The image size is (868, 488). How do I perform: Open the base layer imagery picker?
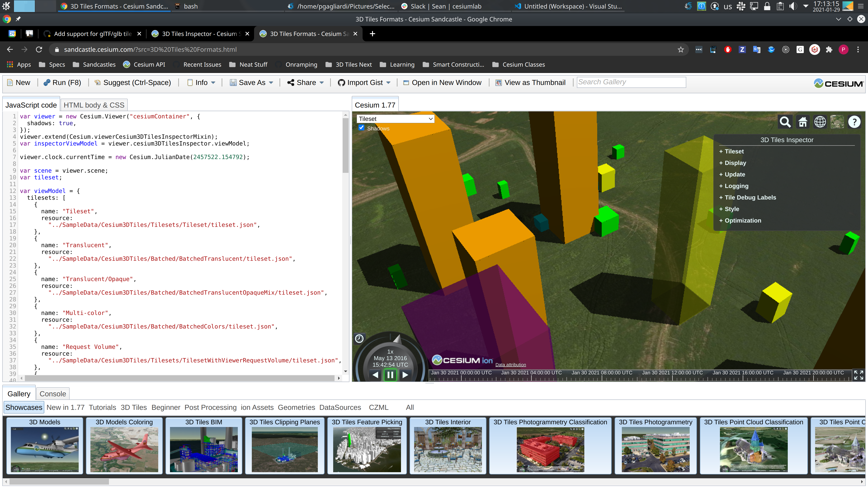pyautogui.click(x=837, y=122)
